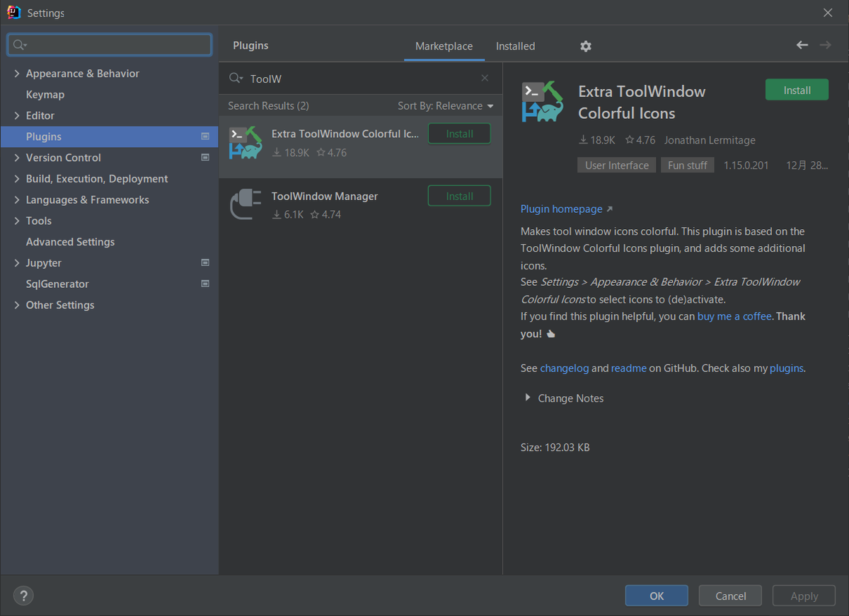Expand Appearance & Behavior settings

click(17, 74)
